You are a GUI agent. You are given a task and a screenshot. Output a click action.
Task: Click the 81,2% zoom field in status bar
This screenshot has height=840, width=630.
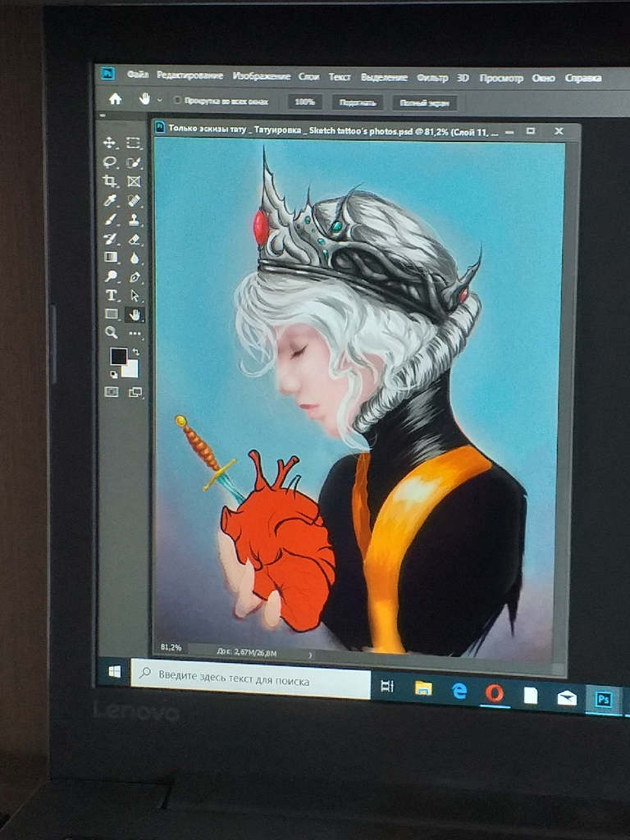pos(171,647)
